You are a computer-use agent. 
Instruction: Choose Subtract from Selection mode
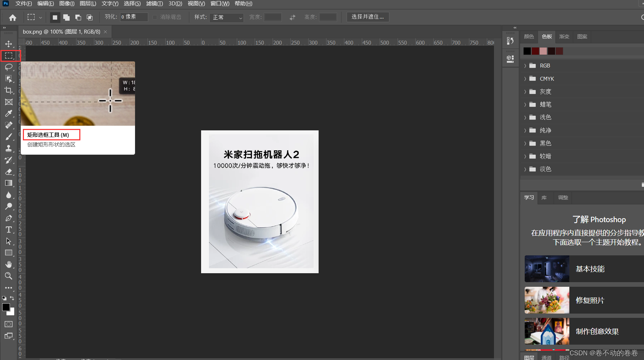click(78, 17)
